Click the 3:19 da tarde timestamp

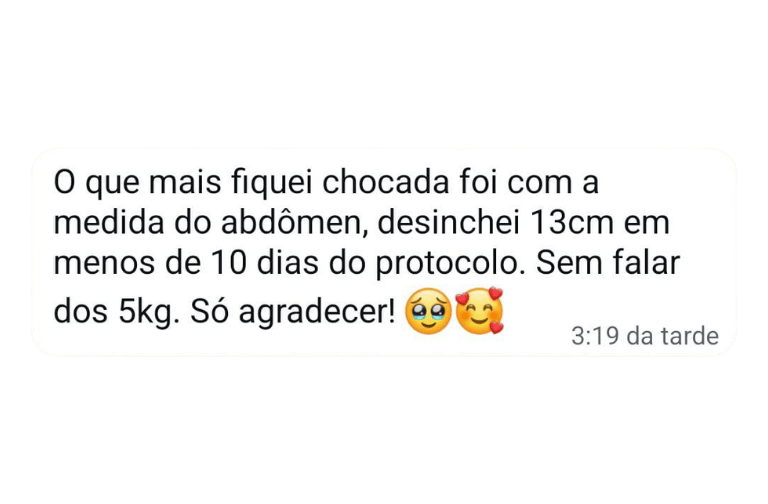coord(645,336)
